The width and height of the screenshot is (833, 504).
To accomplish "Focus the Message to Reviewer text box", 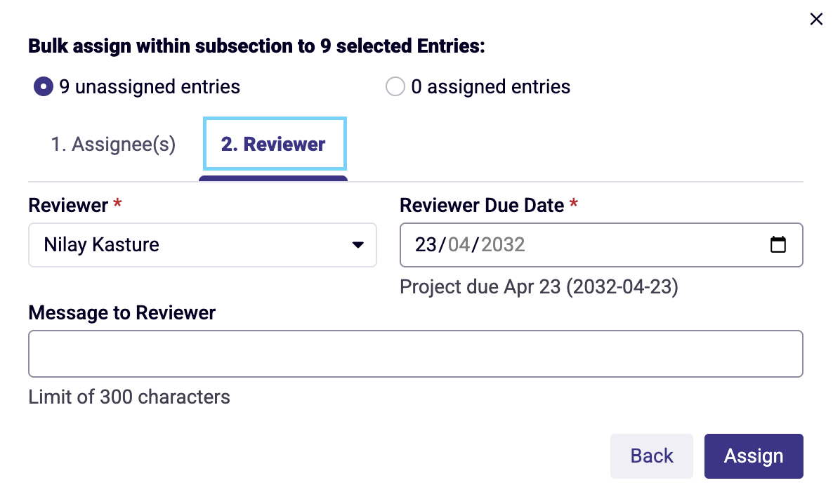I will (415, 354).
